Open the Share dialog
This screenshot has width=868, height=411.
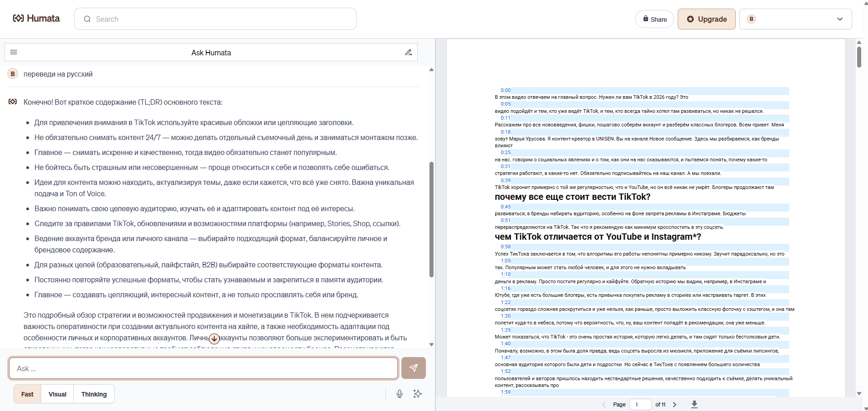[x=655, y=19]
